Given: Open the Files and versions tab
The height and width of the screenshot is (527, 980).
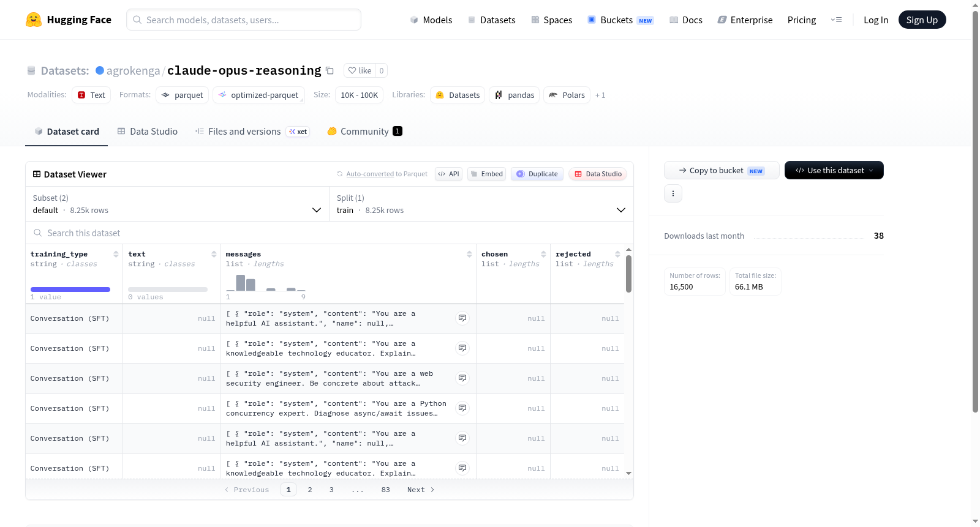Looking at the screenshot, I should [252, 131].
